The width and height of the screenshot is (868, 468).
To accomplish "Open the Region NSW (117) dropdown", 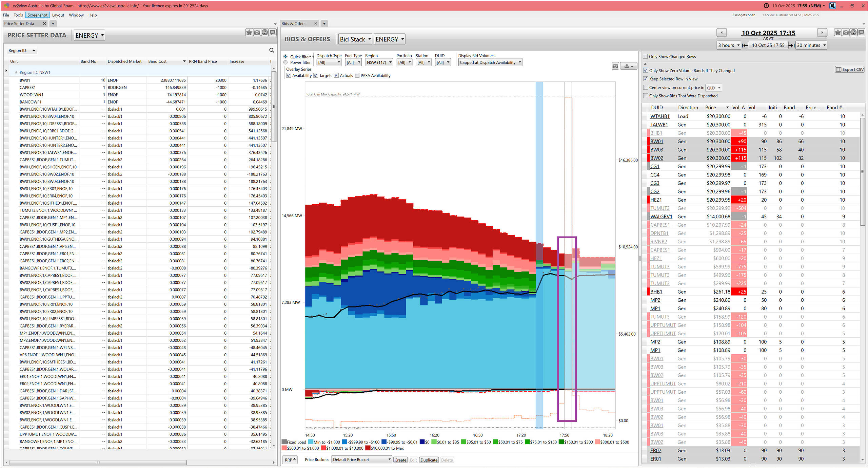I will click(379, 62).
